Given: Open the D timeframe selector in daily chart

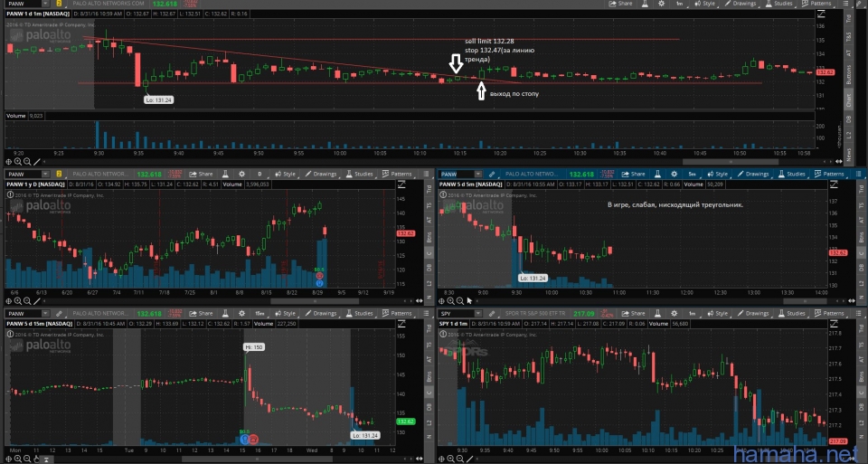Looking at the screenshot, I should [259, 174].
